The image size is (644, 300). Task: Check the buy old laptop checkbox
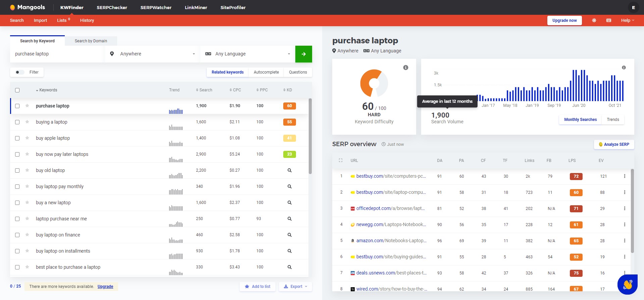pyautogui.click(x=17, y=170)
